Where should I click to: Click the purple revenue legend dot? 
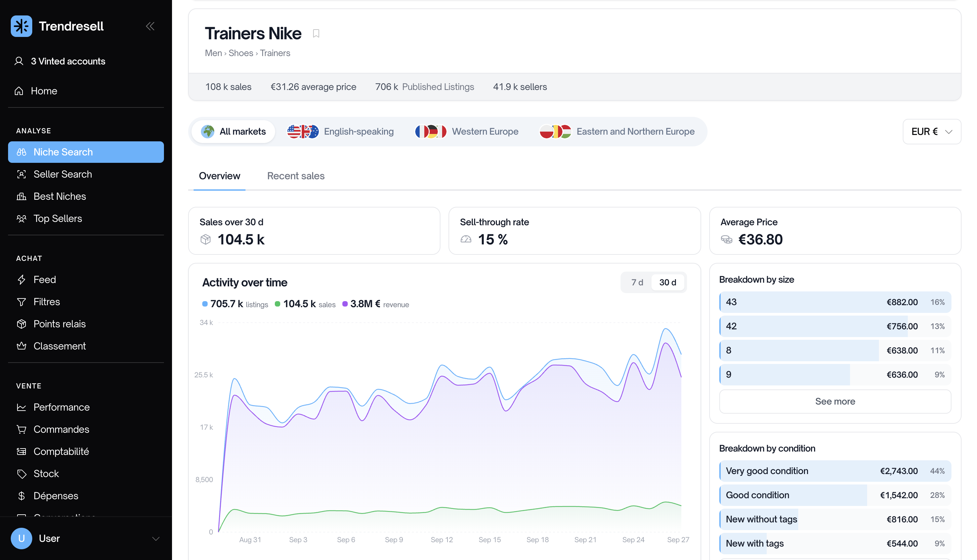click(x=345, y=304)
